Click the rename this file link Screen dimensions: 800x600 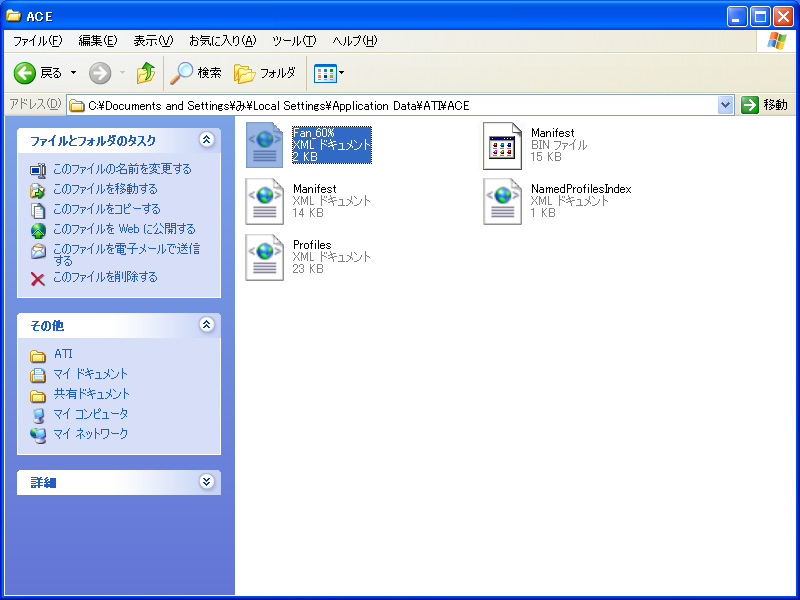(x=121, y=169)
